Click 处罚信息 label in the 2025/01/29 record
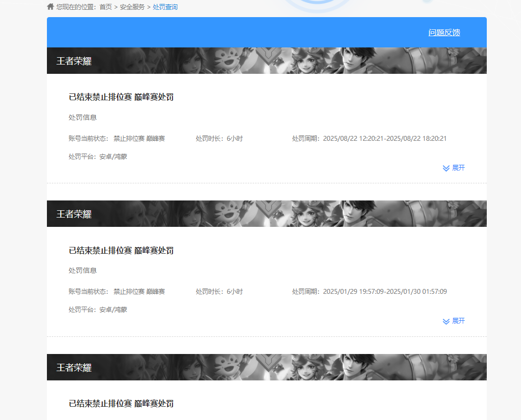 click(83, 270)
